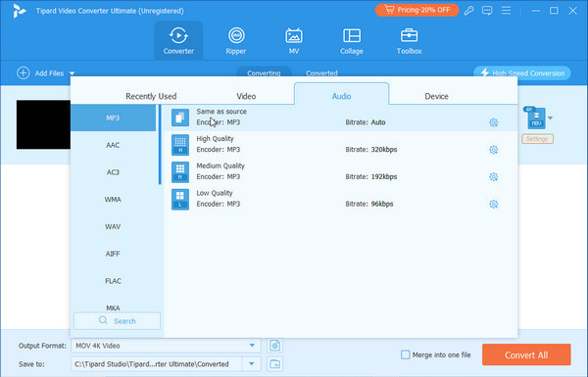The height and width of the screenshot is (377, 588).
Task: Expand the Add Files dropdown arrow
Action: point(72,73)
